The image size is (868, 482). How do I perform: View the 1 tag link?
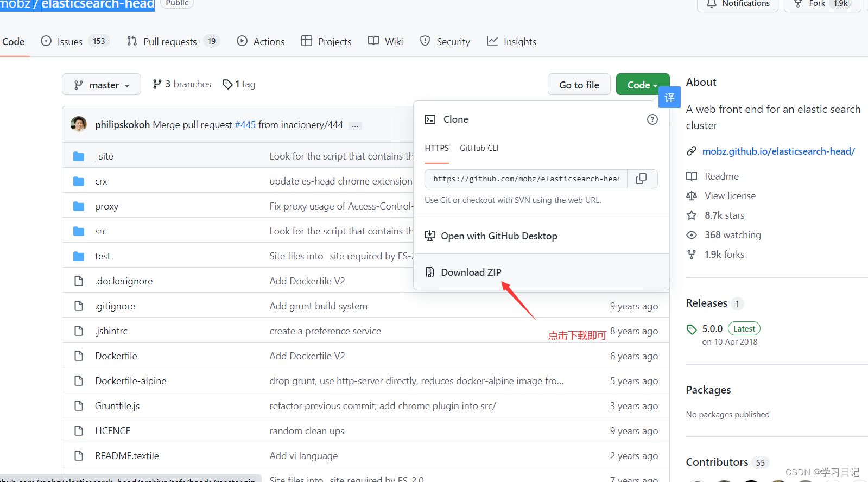[x=239, y=84]
